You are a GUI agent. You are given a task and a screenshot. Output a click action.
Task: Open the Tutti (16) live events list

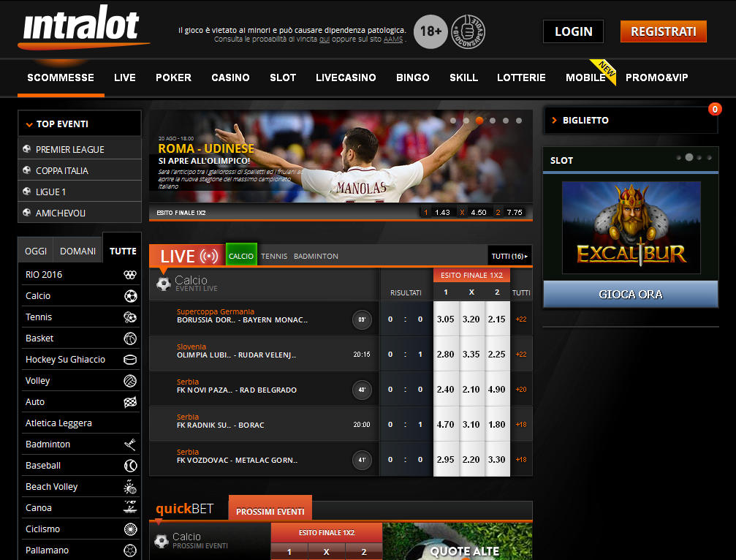509,257
